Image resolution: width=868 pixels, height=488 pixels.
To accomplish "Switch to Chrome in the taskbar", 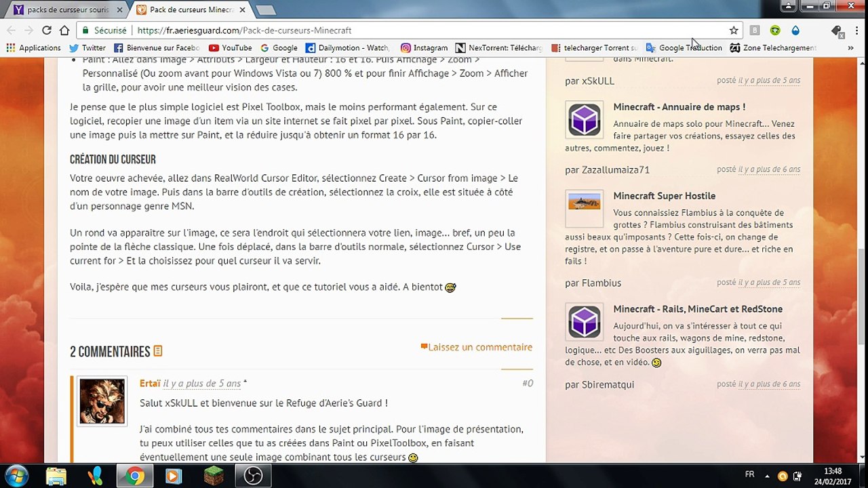I will [134, 476].
